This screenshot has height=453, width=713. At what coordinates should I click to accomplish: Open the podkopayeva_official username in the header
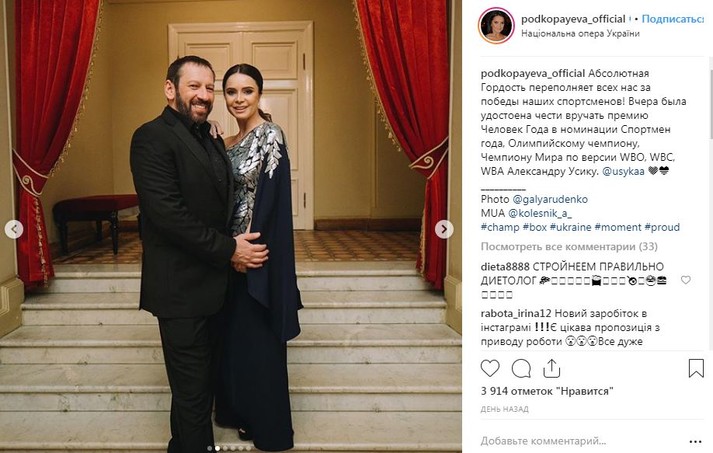point(573,19)
